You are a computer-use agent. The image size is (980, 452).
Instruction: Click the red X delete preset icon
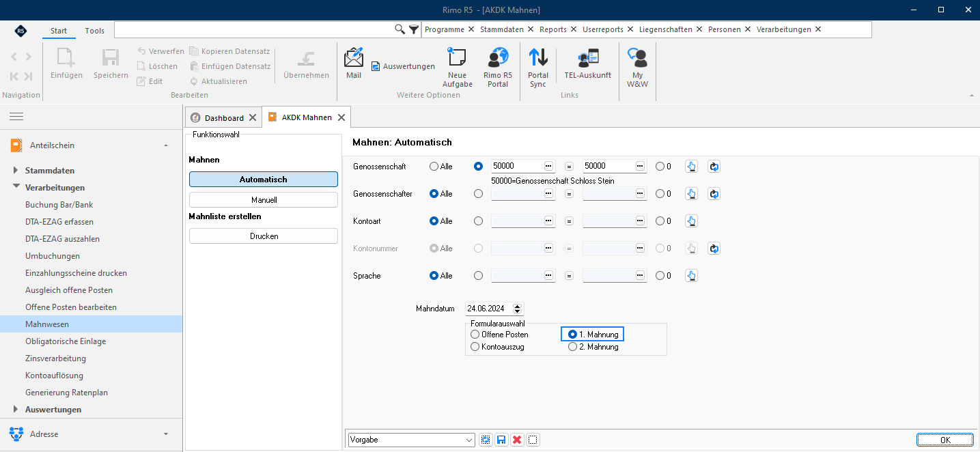point(517,440)
